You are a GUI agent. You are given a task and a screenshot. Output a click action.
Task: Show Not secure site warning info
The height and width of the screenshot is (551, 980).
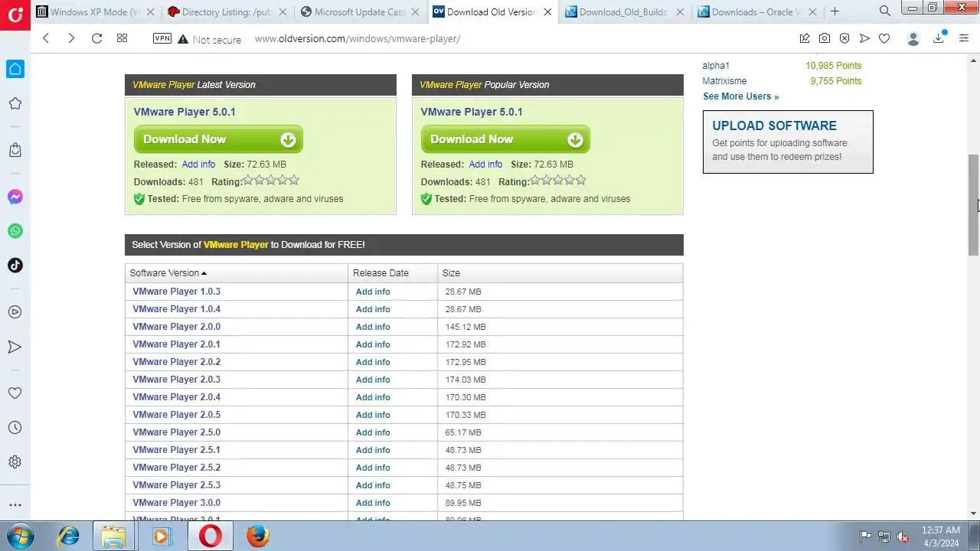(209, 39)
